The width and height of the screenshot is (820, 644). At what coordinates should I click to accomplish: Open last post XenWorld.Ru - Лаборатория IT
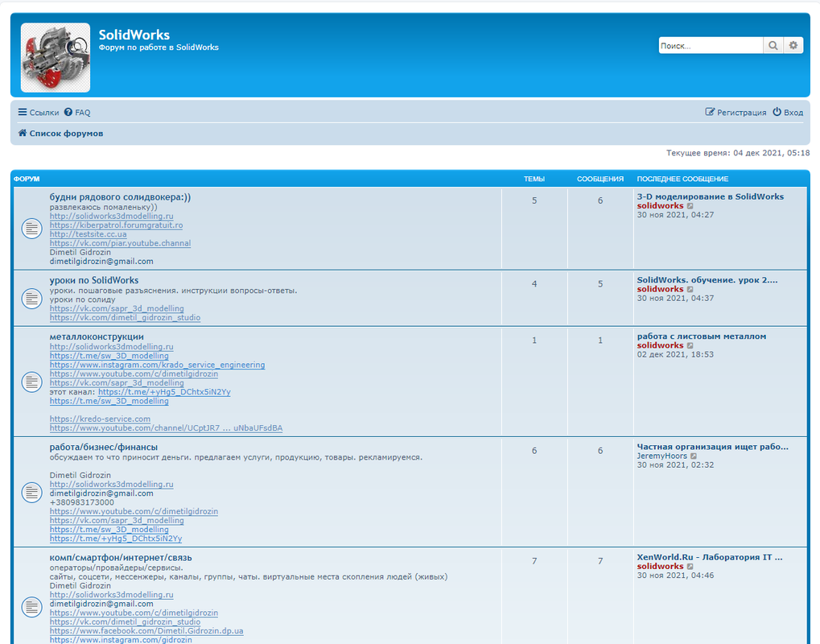tap(710, 557)
